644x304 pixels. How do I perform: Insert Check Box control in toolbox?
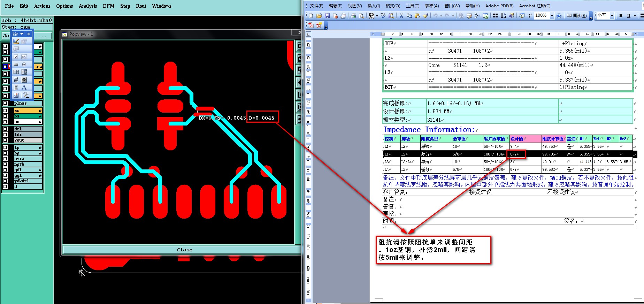(16, 57)
